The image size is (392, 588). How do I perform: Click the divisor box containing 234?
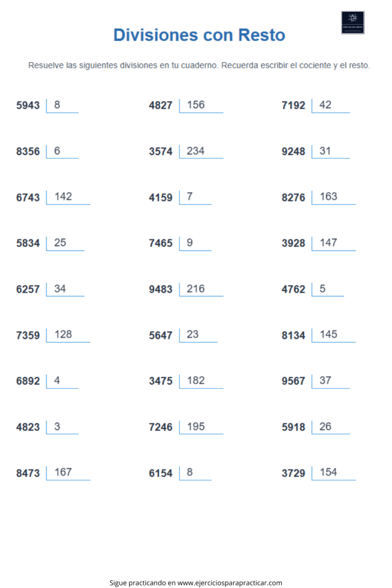[x=201, y=152]
